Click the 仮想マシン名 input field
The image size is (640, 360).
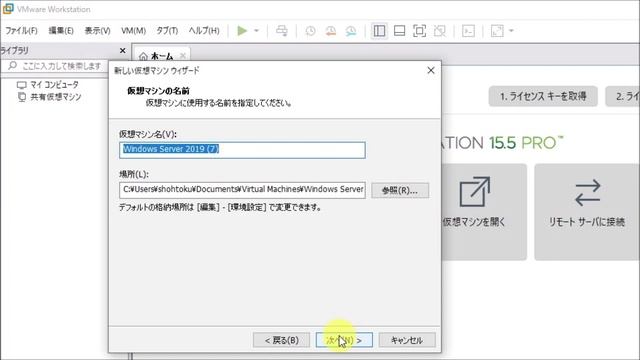pos(242,150)
